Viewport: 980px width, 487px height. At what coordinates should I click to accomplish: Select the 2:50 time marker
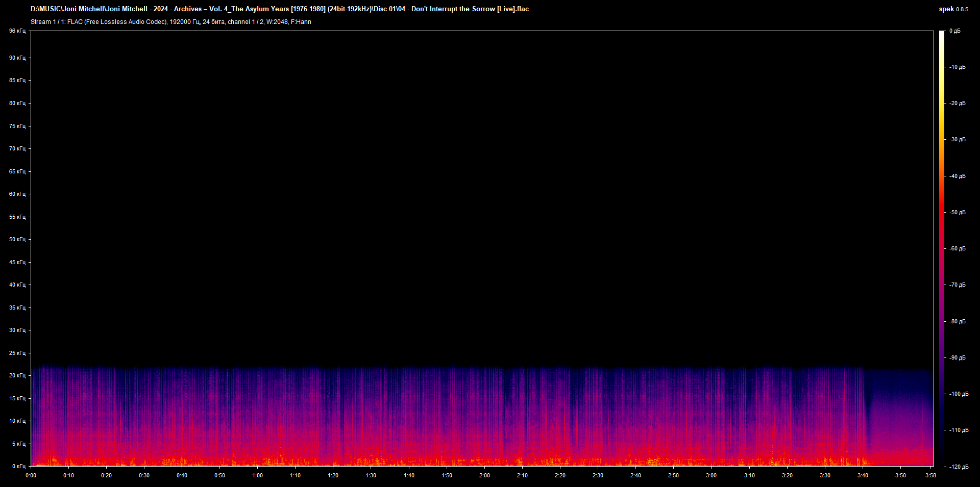coord(673,475)
